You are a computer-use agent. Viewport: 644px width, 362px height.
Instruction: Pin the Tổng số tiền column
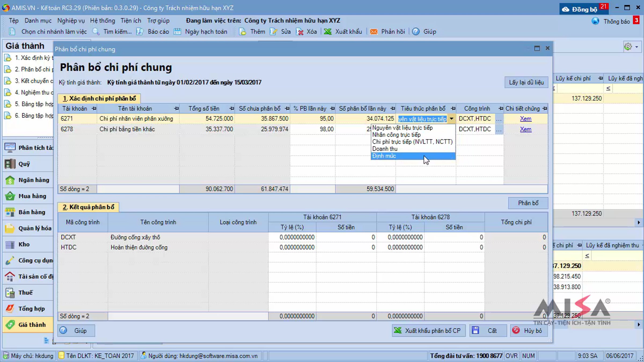click(232, 109)
